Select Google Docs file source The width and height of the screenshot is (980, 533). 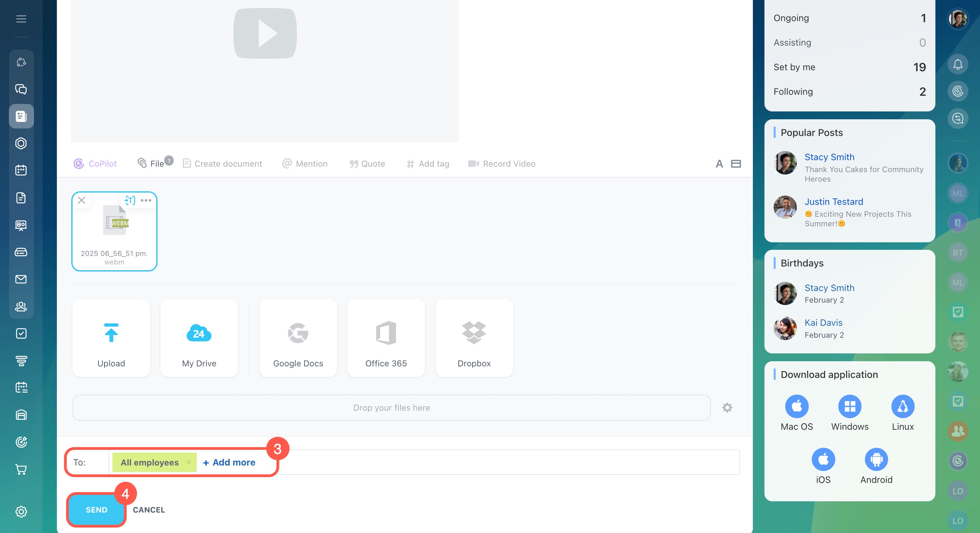click(x=298, y=338)
